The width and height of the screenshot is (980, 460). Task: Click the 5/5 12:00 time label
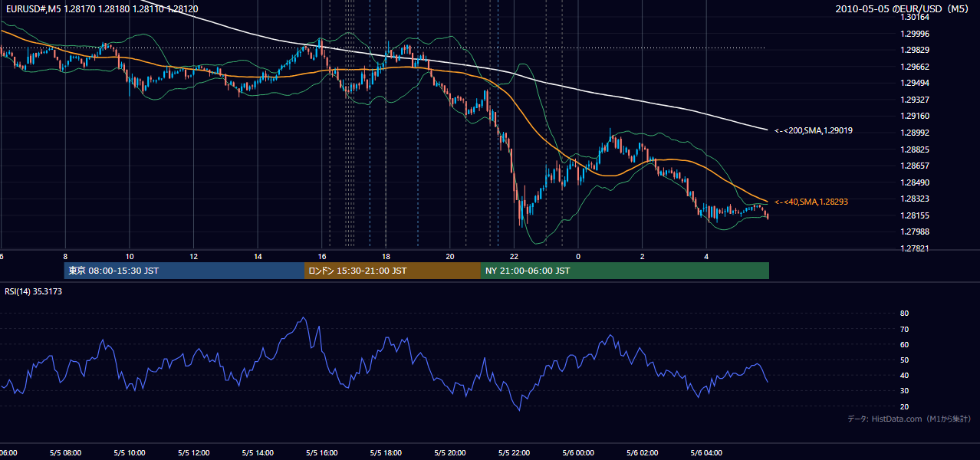[193, 453]
